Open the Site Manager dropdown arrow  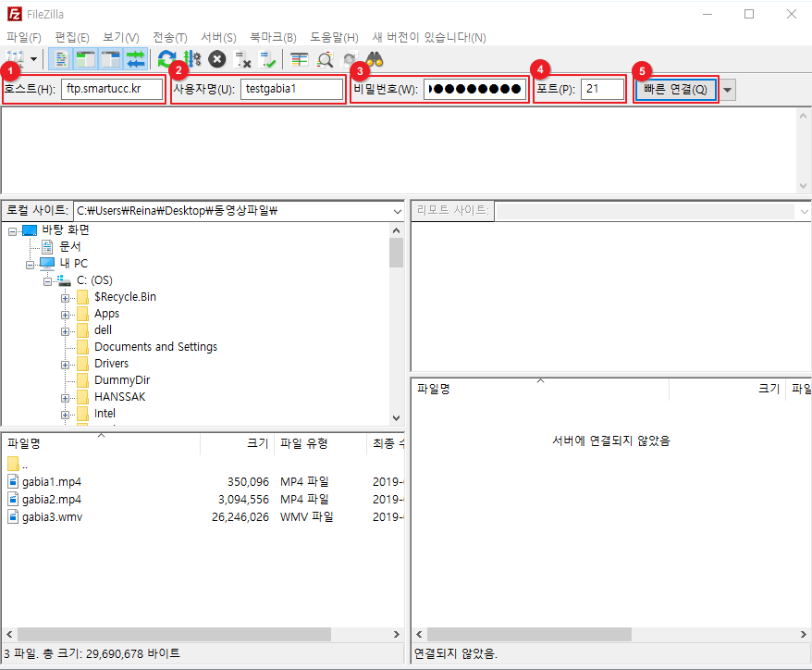click(x=33, y=59)
